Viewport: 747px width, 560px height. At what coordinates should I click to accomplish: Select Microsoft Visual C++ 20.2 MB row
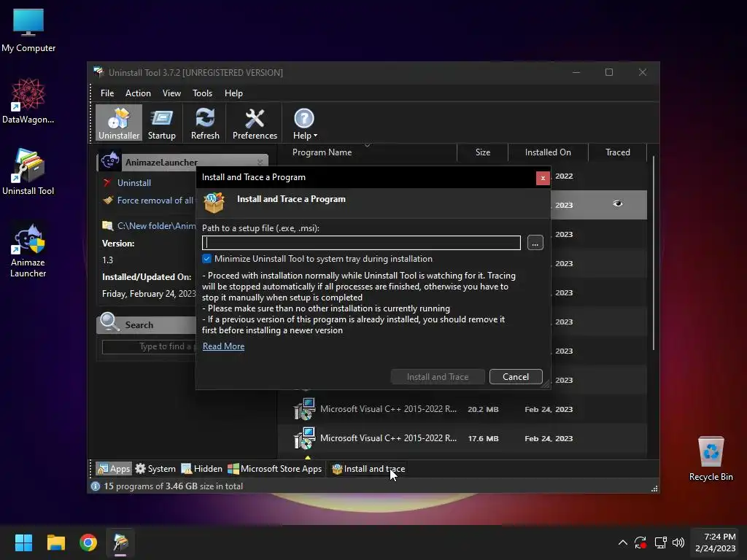[462, 409]
